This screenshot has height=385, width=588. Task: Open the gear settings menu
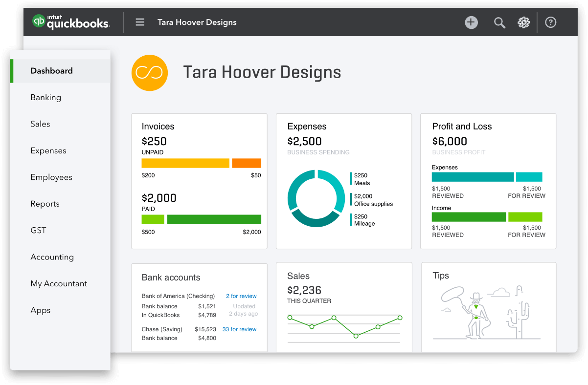coord(523,22)
